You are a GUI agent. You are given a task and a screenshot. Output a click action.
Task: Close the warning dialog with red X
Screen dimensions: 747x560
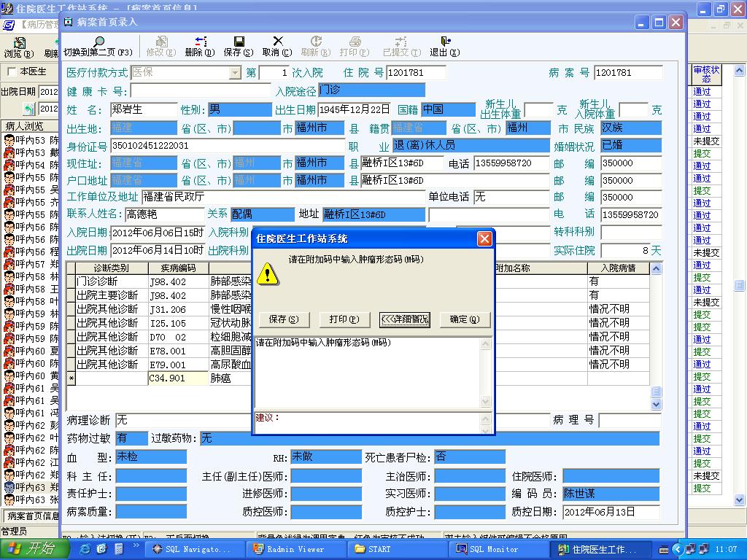[x=484, y=238]
